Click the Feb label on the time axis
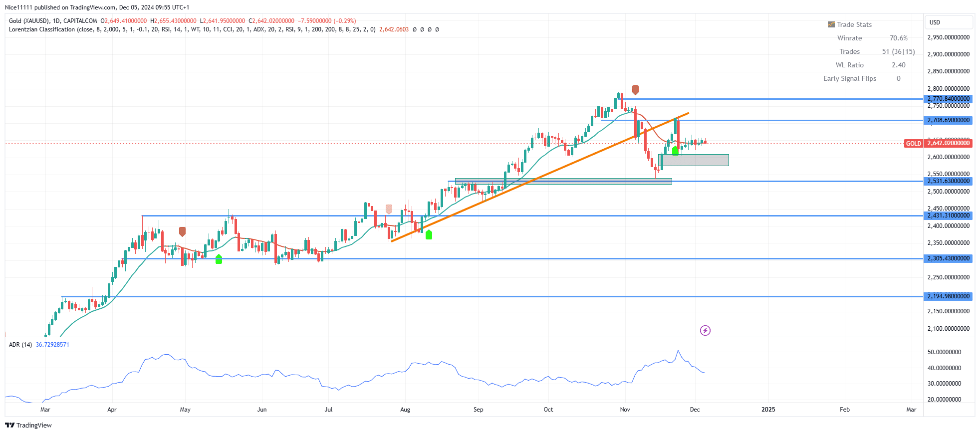The height and width of the screenshot is (434, 980). (845, 410)
